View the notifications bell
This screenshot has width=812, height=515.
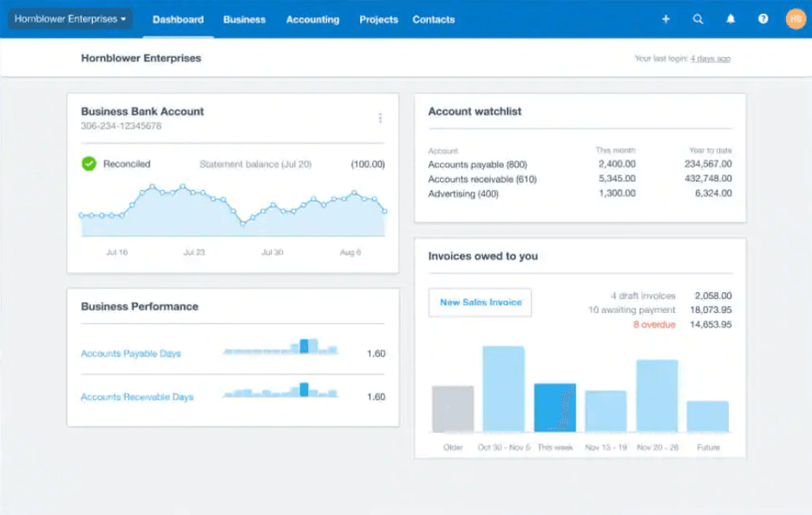tap(730, 18)
